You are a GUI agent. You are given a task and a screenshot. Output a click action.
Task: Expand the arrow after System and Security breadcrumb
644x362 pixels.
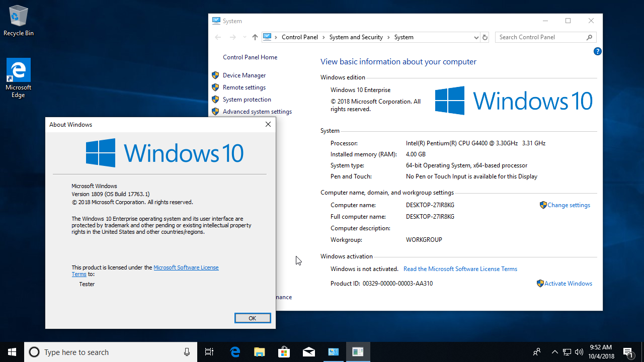click(x=388, y=37)
